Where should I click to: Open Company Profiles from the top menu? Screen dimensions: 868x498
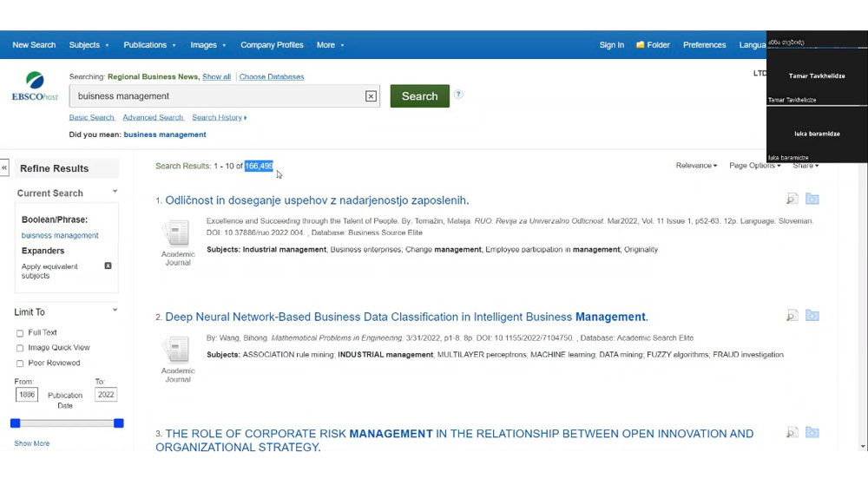tap(272, 45)
